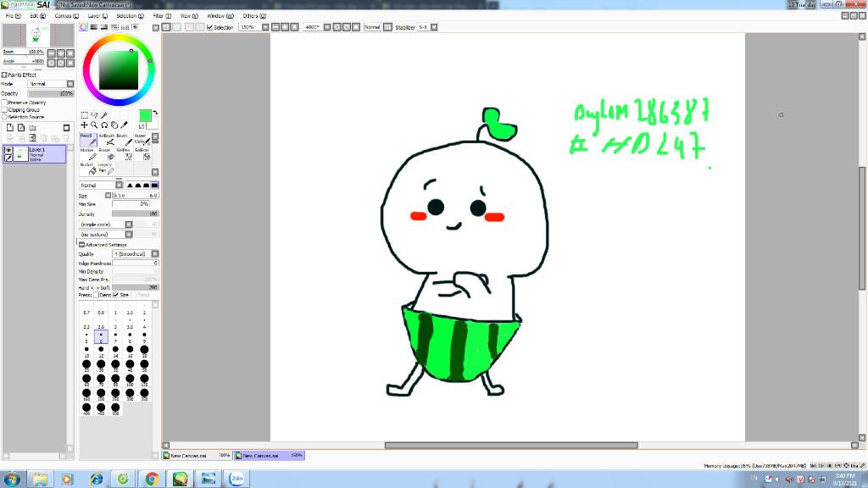Select Layer 1 in layer list
Image resolution: width=868 pixels, height=488 pixels.
pyautogui.click(x=34, y=154)
